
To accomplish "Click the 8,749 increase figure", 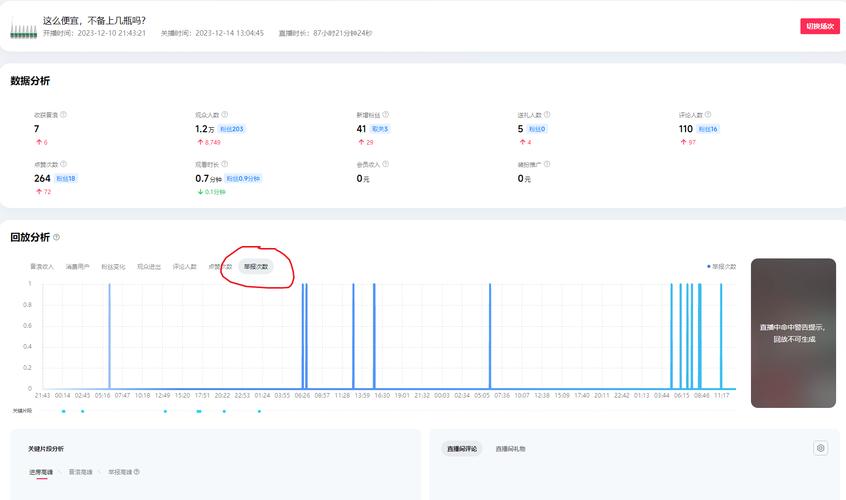I will (x=209, y=142).
